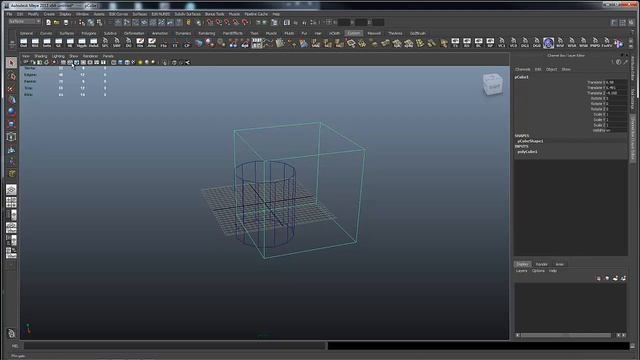
Task: Click the Visibility channel label
Action: coord(598,130)
